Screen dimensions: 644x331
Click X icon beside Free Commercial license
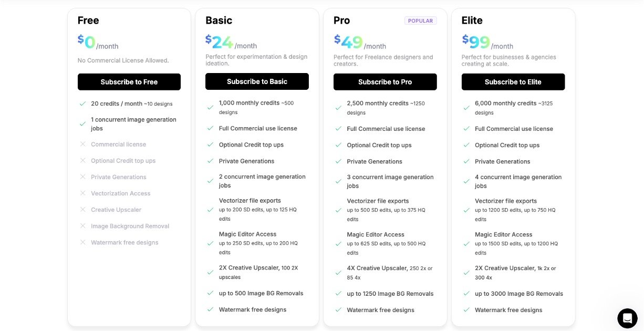(x=82, y=144)
